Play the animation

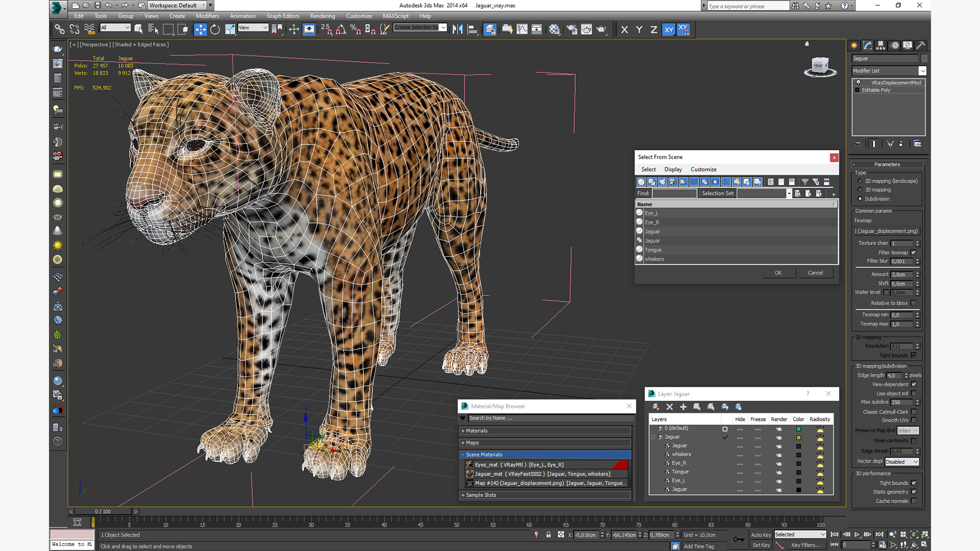[x=857, y=534]
